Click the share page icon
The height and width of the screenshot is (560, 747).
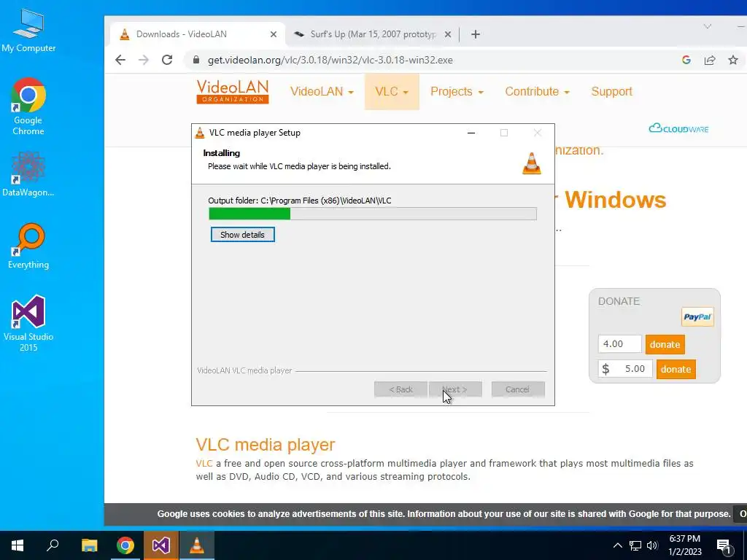pos(710,60)
